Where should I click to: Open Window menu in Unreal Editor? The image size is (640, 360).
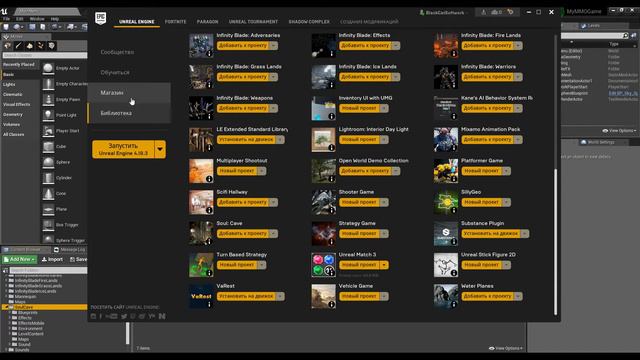tap(37, 19)
